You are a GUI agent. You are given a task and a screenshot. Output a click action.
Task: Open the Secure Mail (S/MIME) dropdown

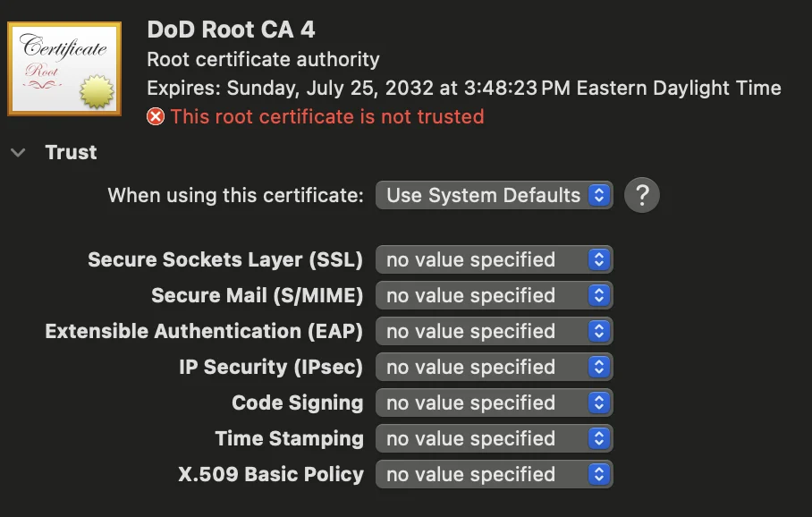494,295
